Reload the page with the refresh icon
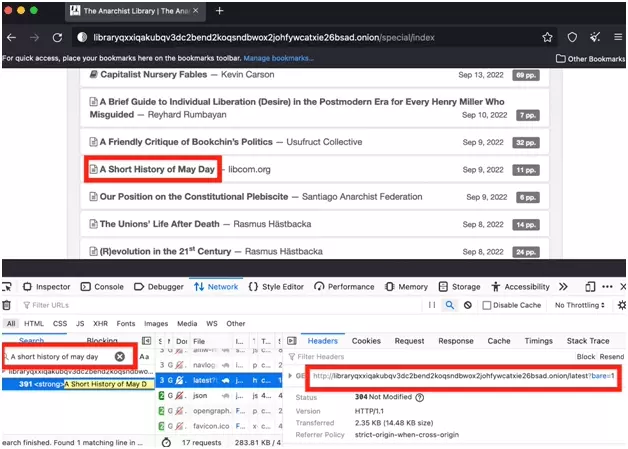Image resolution: width=628 pixels, height=449 pixels. click(56, 37)
